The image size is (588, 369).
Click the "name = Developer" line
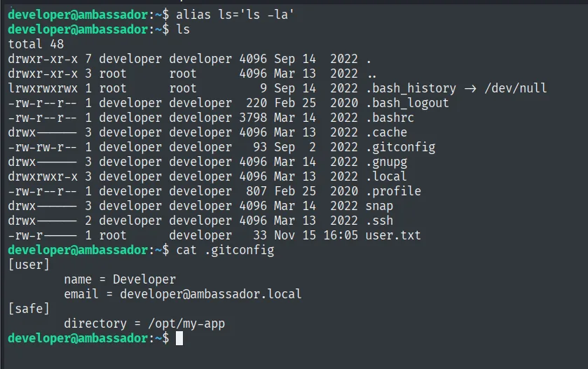pos(120,279)
